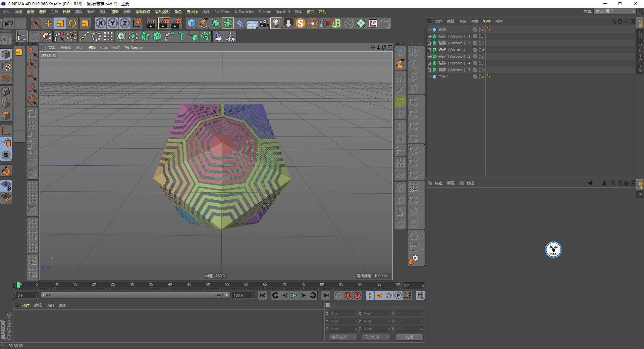The image size is (644, 349).
Task: Click the X position input field
Action: [x=342, y=313]
